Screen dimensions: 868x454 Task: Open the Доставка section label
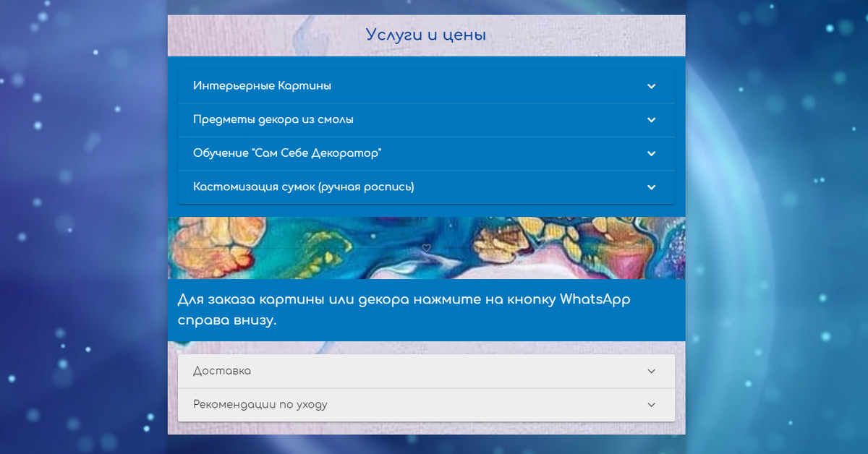point(222,371)
